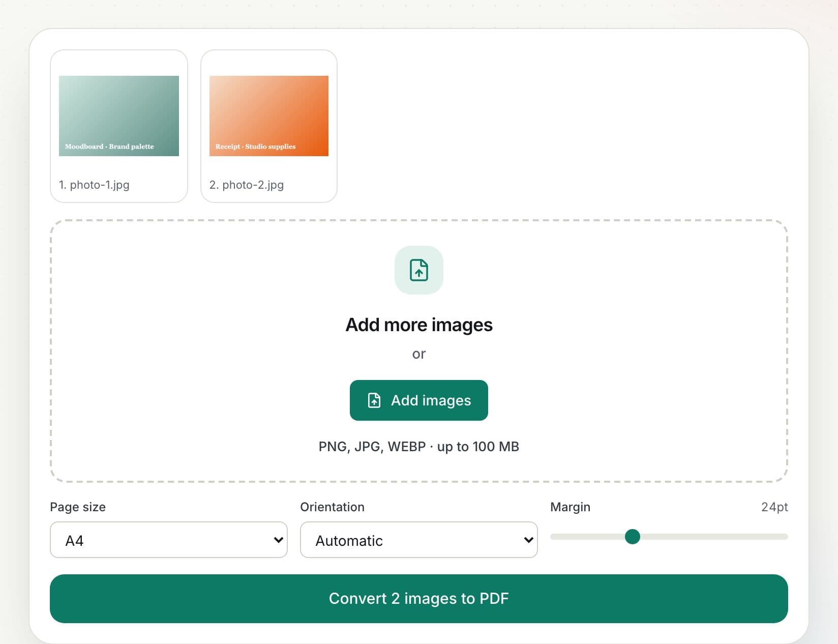
Task: Click the 'Add more images' heading
Action: point(419,325)
